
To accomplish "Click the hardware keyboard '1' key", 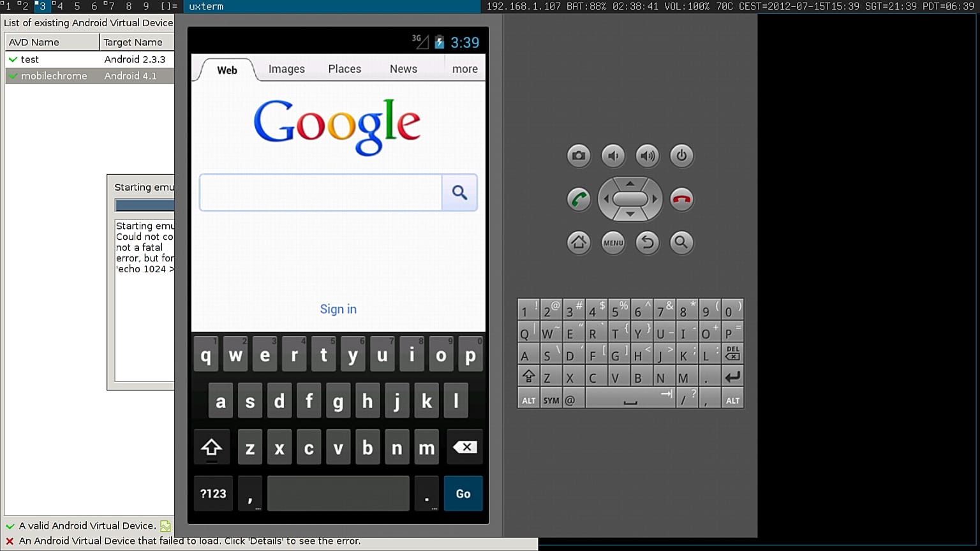I will [528, 309].
